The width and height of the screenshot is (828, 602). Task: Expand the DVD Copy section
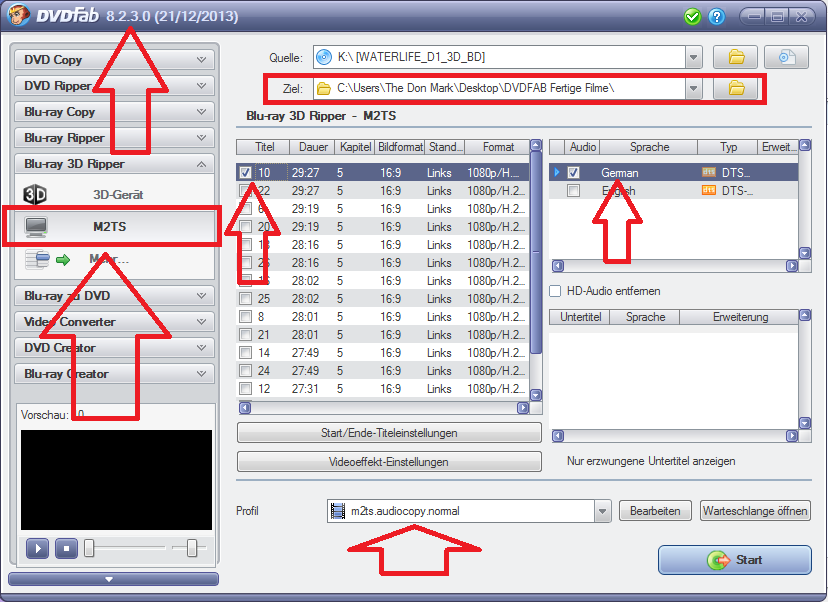115,60
